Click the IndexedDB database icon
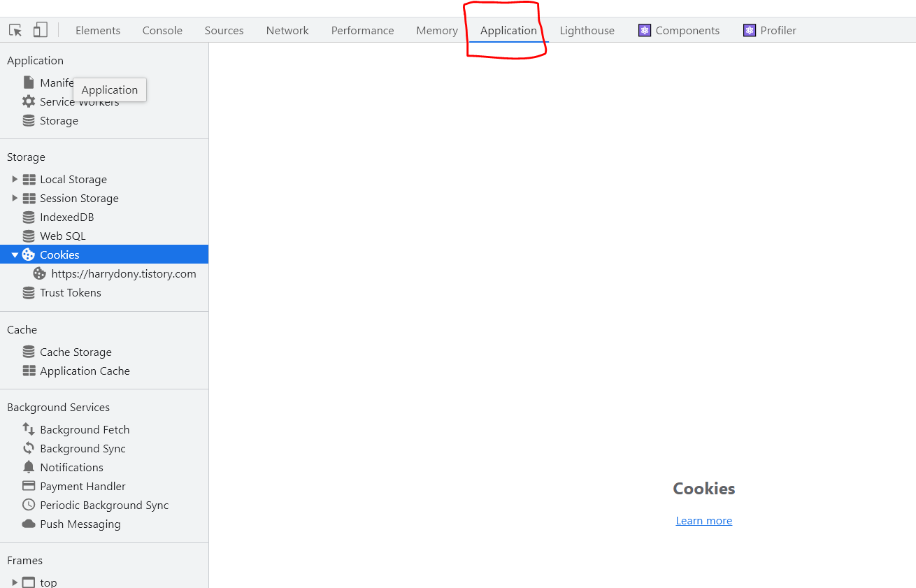The width and height of the screenshot is (916, 588). pyautogui.click(x=29, y=217)
